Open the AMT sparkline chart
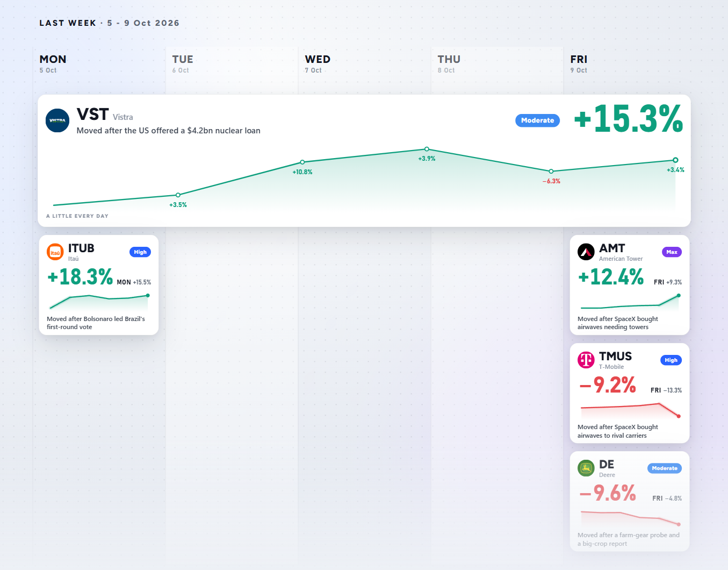Screen dimensions: 728x570 click(x=630, y=301)
